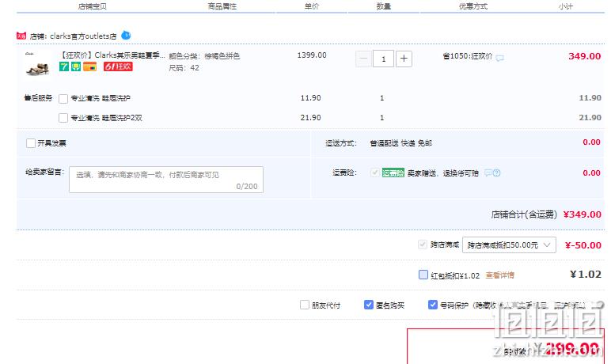Click the green 运费险 label badge
The width and height of the screenshot is (611, 364).
point(393,173)
